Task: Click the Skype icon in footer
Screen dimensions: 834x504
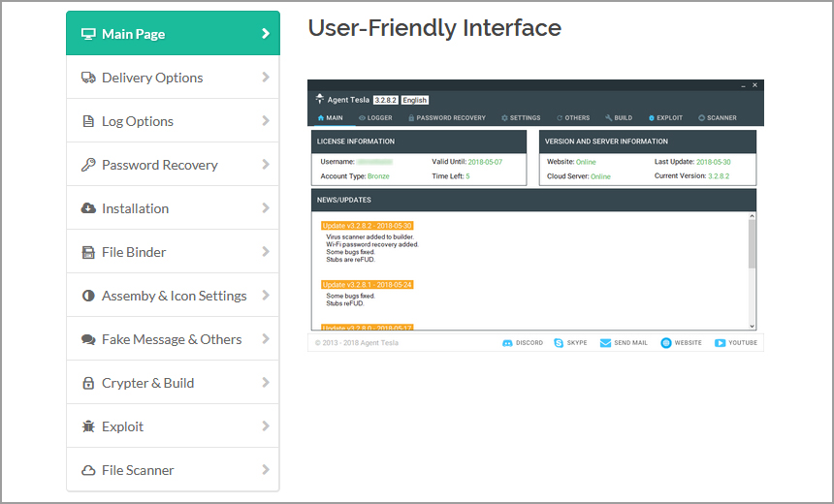Action: 559,343
